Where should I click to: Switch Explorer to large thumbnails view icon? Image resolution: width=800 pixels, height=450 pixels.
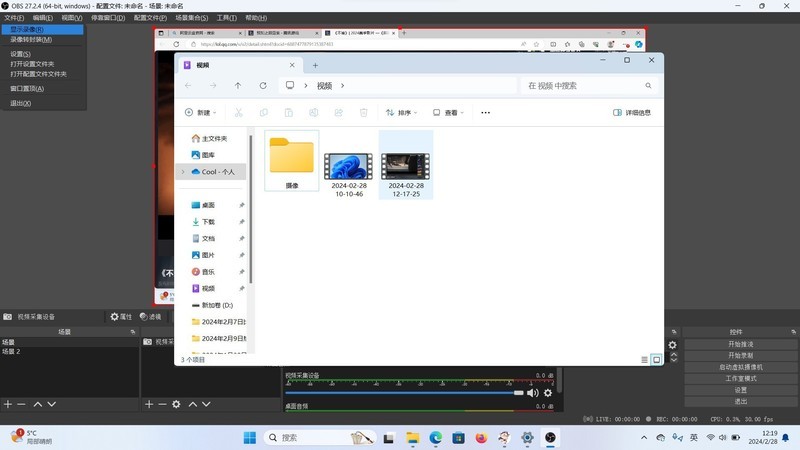click(657, 360)
